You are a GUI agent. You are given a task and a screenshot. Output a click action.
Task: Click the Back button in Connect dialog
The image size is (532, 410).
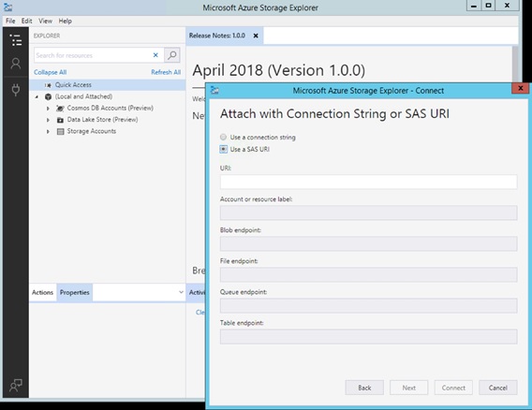(x=364, y=388)
